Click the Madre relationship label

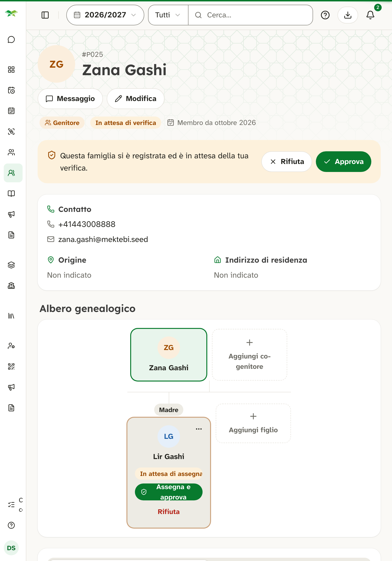(x=169, y=410)
